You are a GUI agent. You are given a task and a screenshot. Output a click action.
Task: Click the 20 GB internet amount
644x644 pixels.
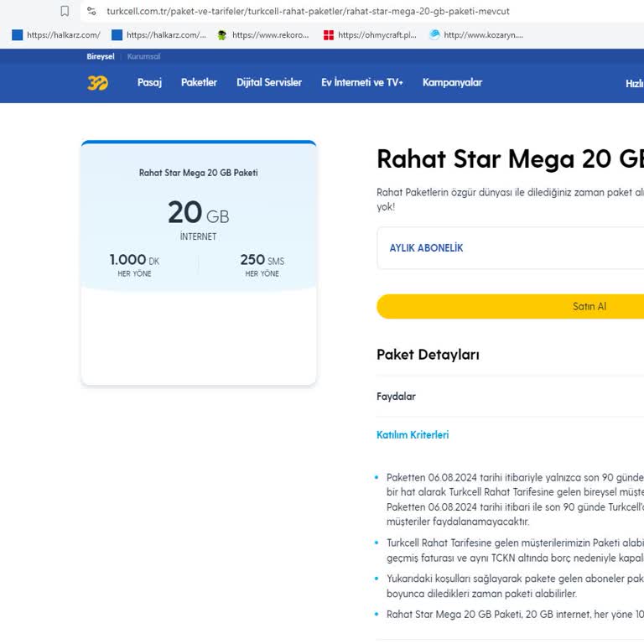[199, 213]
